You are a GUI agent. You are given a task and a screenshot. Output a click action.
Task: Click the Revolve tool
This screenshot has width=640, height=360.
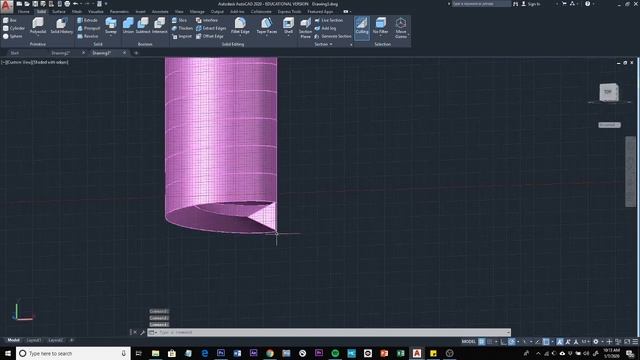(87, 36)
